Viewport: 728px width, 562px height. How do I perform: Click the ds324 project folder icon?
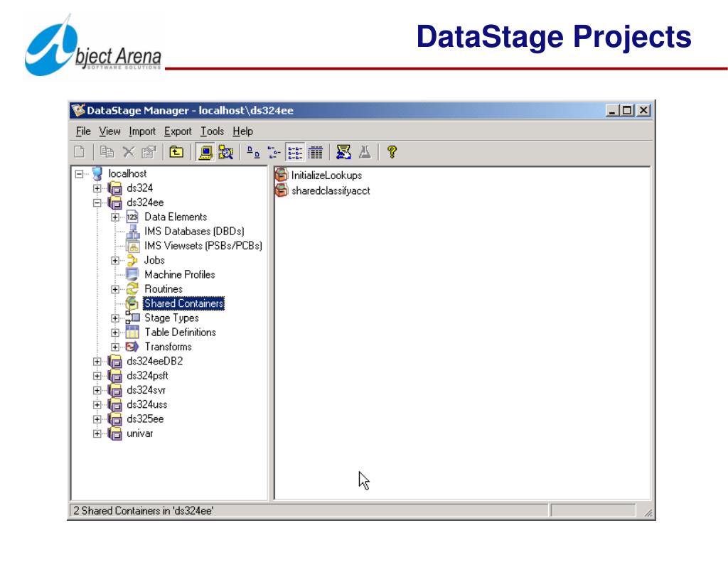pyautogui.click(x=115, y=188)
